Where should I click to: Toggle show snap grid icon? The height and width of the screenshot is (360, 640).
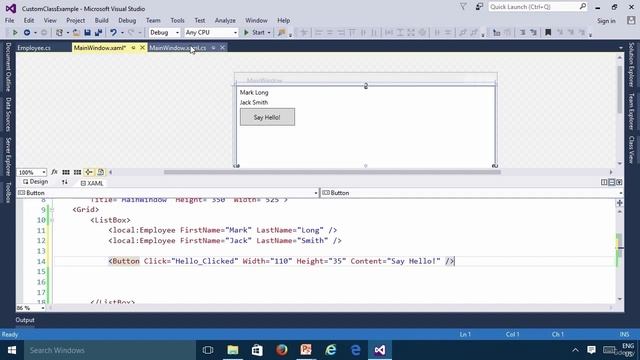point(66,172)
